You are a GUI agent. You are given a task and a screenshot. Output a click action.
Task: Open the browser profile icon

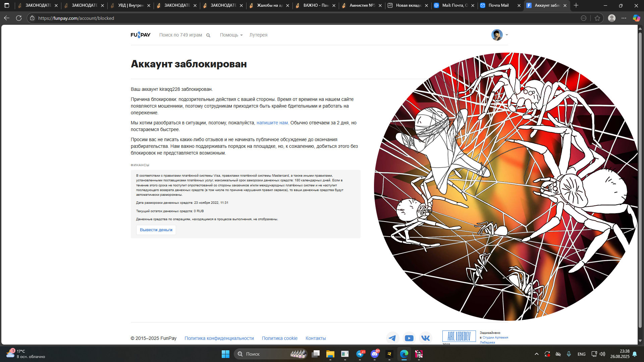click(x=612, y=18)
